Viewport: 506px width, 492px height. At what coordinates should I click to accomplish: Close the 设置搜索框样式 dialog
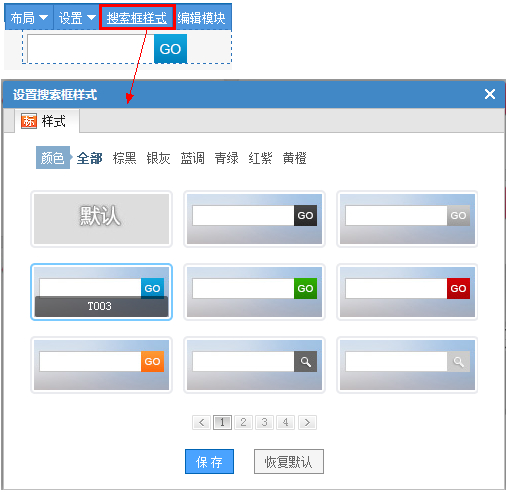point(490,94)
